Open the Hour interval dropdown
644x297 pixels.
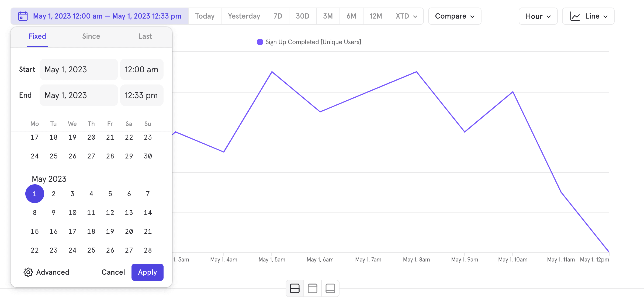point(538,16)
